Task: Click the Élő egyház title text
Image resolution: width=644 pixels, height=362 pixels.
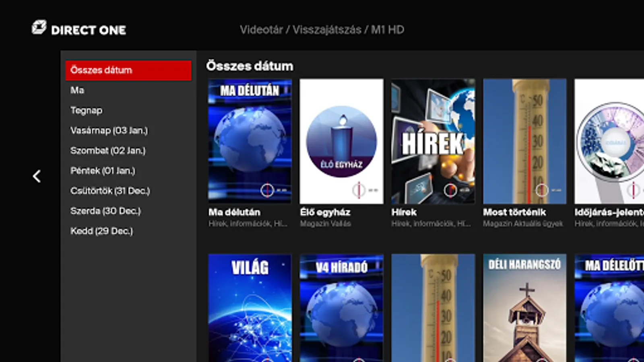Action: click(x=325, y=212)
